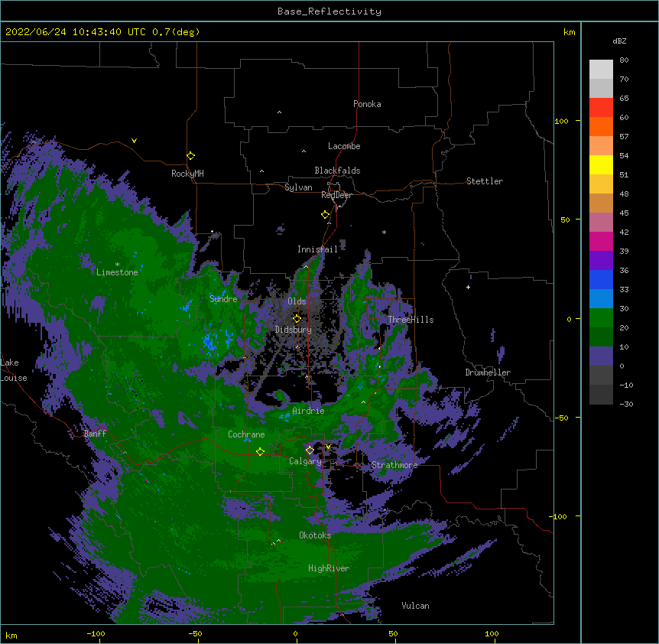The height and width of the screenshot is (644, 659).
Task: Click the ThreeHills label
Action: click(411, 320)
